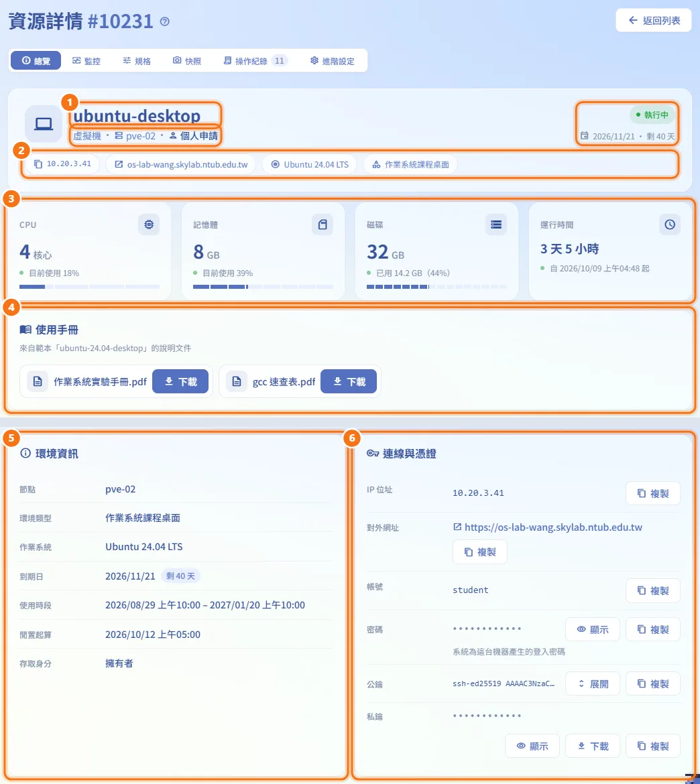
Task: Expand the 公鑰 ssh-ed25519 key
Action: click(x=593, y=683)
